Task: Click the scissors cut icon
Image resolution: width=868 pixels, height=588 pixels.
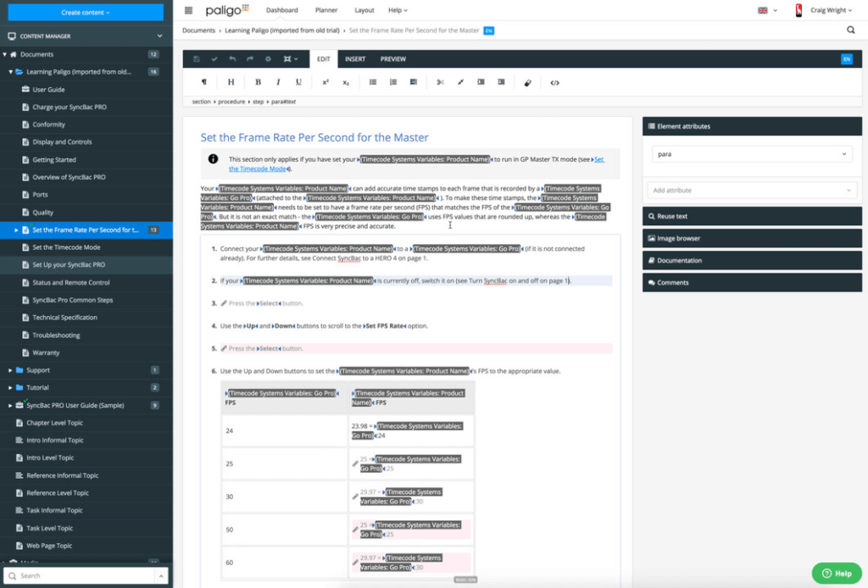Action: point(440,82)
